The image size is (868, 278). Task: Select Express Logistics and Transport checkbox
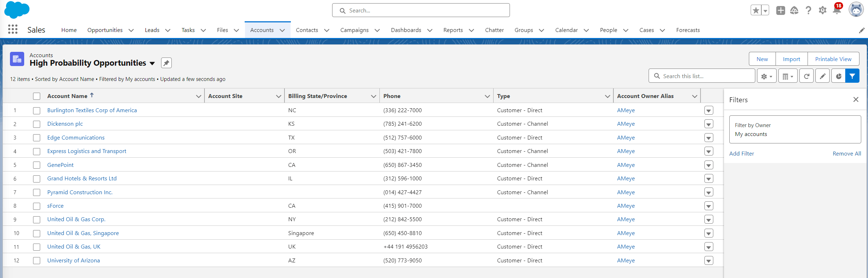tap(37, 151)
